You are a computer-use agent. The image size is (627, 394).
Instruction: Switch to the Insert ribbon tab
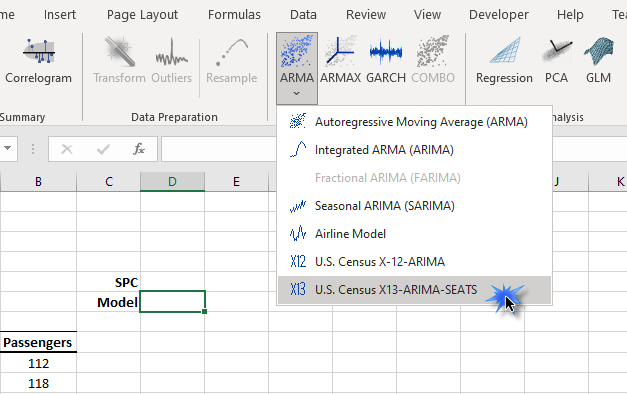(x=60, y=15)
